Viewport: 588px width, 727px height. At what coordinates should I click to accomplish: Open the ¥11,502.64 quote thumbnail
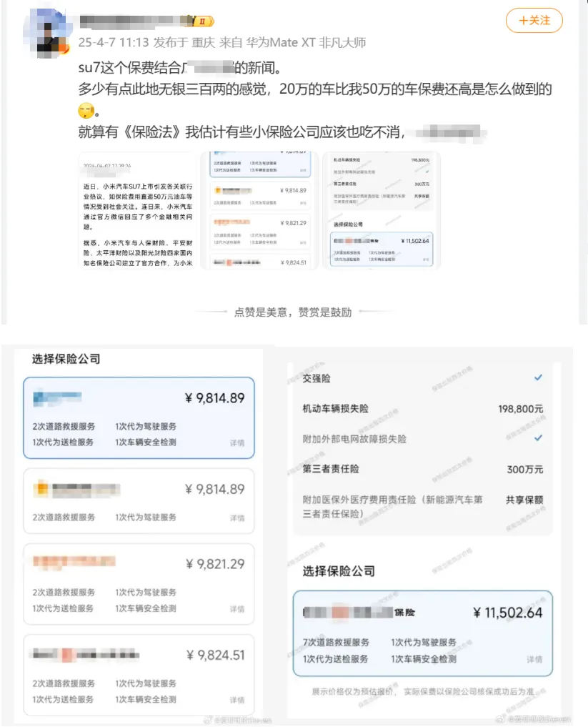[382, 211]
